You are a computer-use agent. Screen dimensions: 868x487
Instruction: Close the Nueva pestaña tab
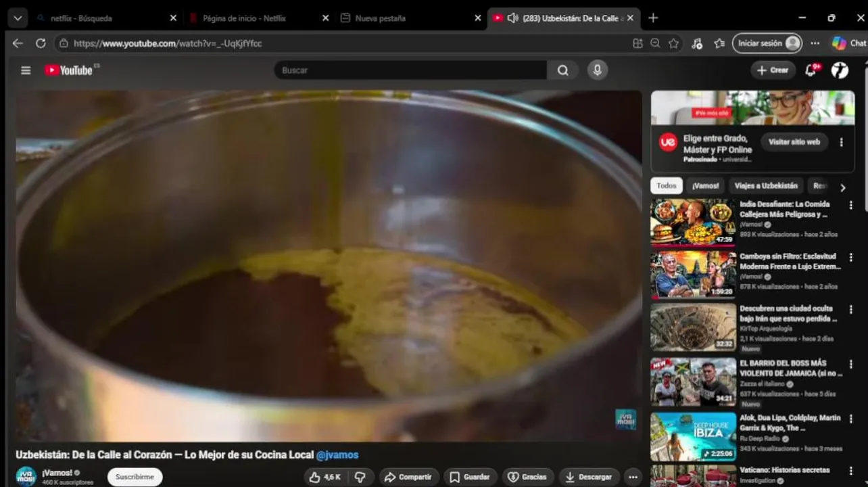point(478,18)
